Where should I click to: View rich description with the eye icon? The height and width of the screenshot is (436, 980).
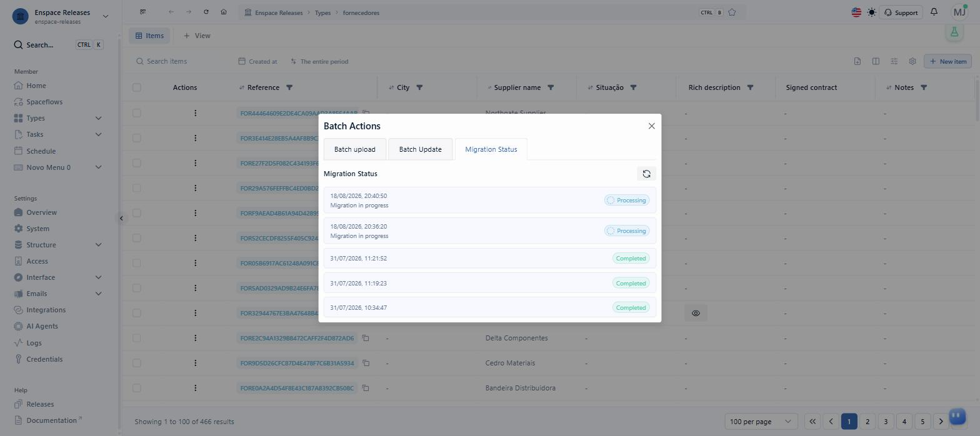point(696,313)
